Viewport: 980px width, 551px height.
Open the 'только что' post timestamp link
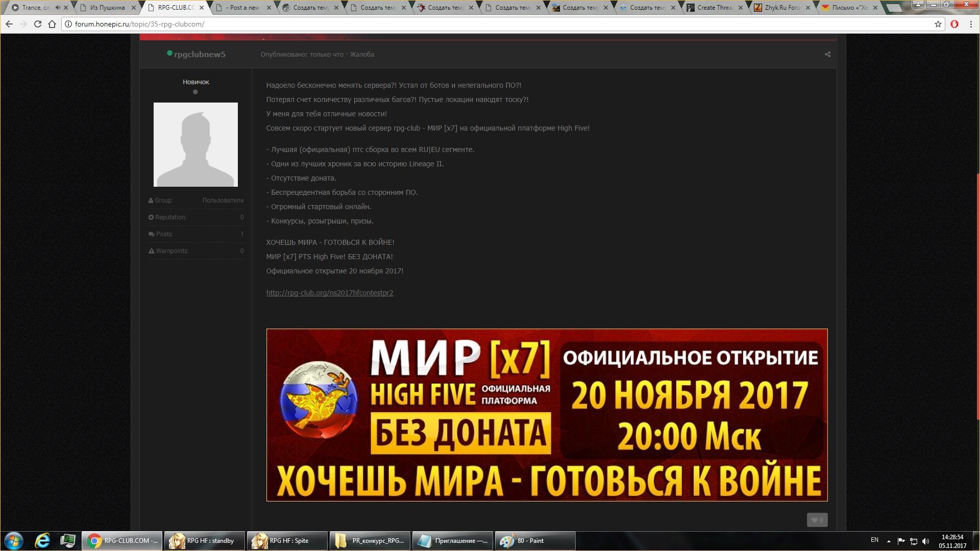click(327, 54)
